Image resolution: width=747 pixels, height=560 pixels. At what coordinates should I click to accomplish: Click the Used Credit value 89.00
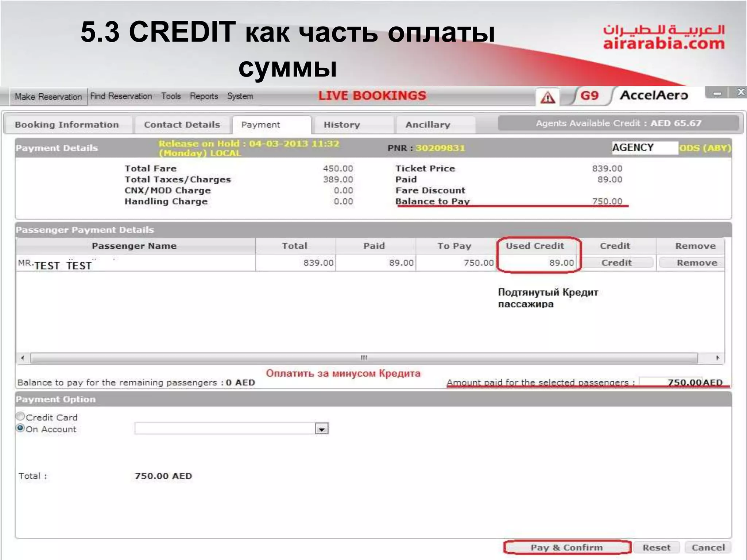(562, 262)
